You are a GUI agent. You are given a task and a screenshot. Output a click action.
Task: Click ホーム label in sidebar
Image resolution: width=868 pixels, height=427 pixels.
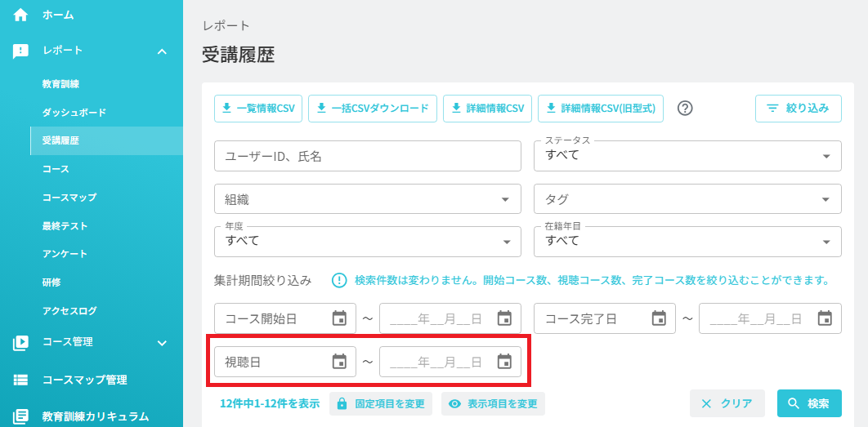[58, 15]
